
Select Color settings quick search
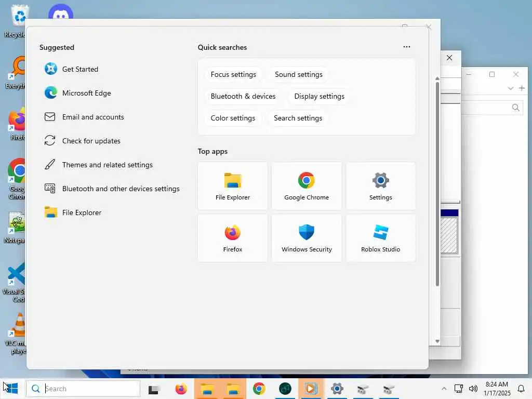(233, 118)
